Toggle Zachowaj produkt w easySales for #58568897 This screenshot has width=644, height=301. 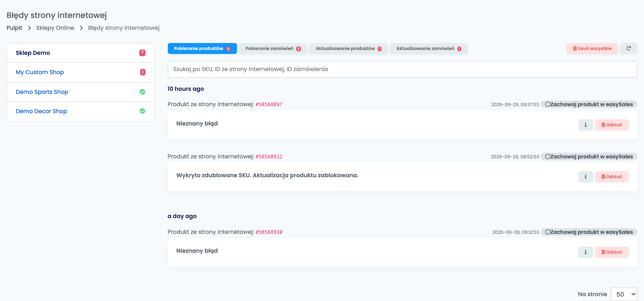pos(589,104)
